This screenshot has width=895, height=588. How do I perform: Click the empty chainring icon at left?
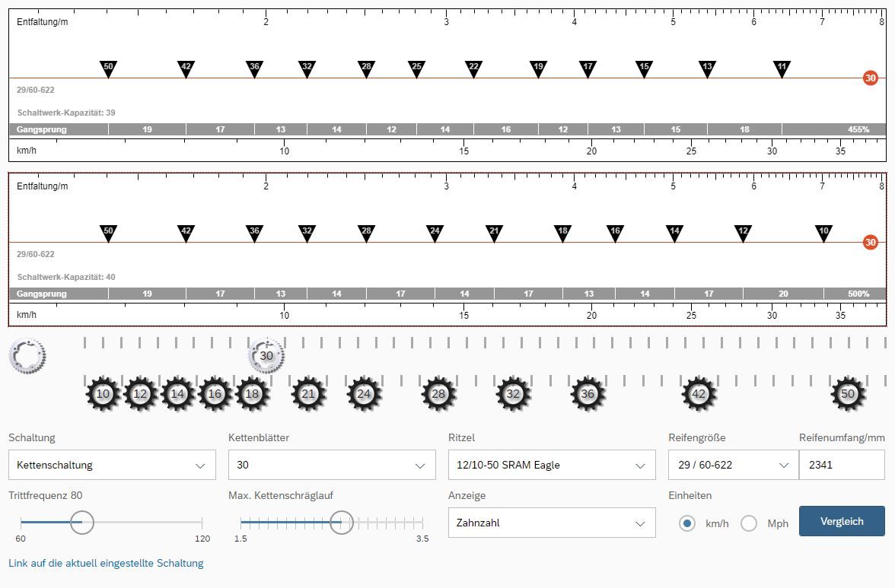pyautogui.click(x=27, y=355)
